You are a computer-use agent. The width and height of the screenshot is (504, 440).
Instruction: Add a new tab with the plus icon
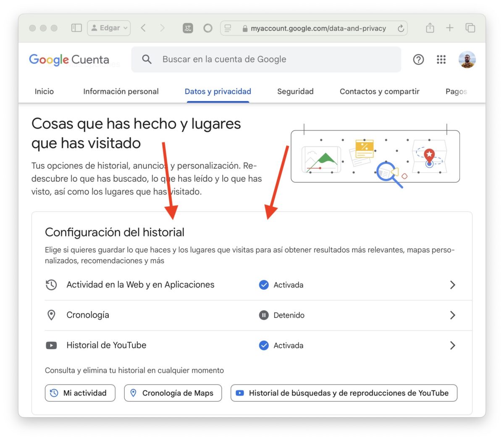(450, 28)
